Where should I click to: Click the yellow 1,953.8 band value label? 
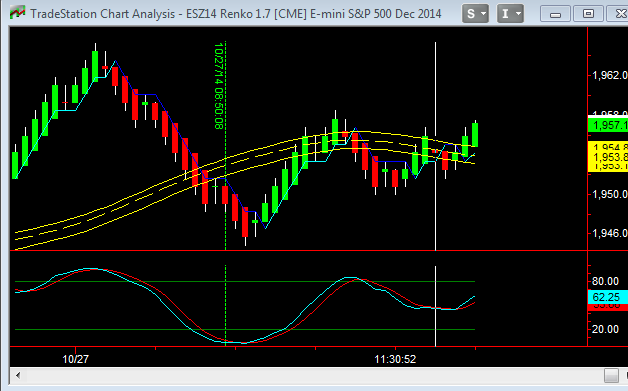pos(608,157)
